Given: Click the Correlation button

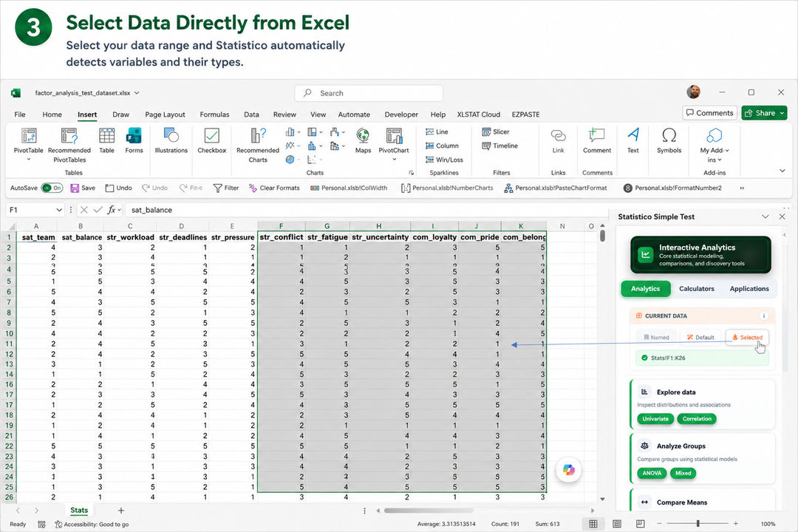Looking at the screenshot, I should pyautogui.click(x=697, y=419).
